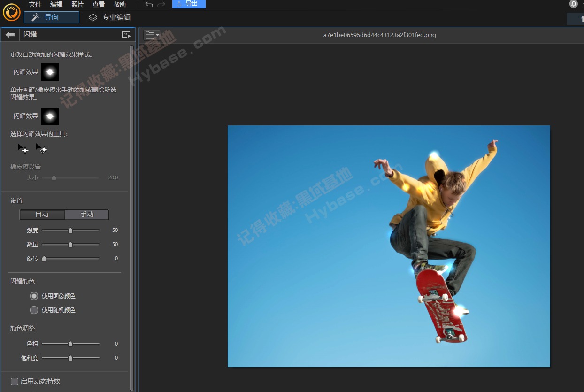Select 手动 mode in 设置
This screenshot has height=392, width=584.
coord(87,215)
